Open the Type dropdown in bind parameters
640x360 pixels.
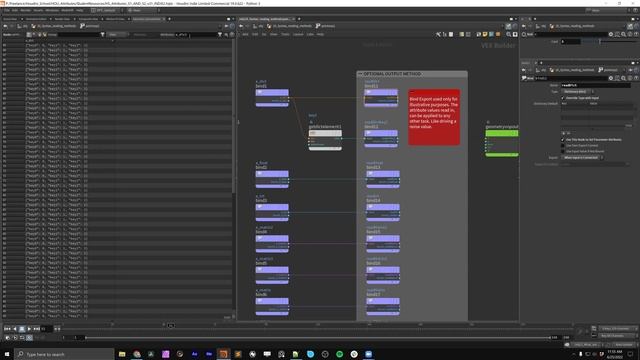(x=578, y=91)
